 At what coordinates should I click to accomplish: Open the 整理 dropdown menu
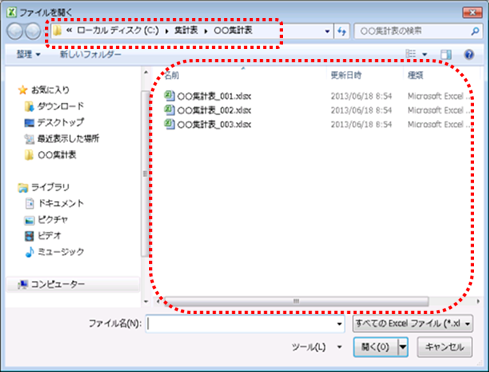(x=28, y=54)
